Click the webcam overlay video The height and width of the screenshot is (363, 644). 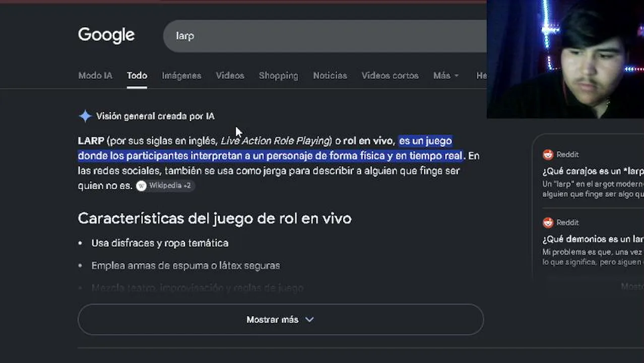tap(565, 59)
